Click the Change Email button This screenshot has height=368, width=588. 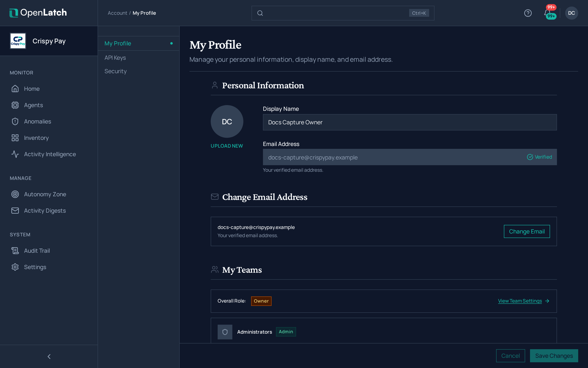[527, 231]
